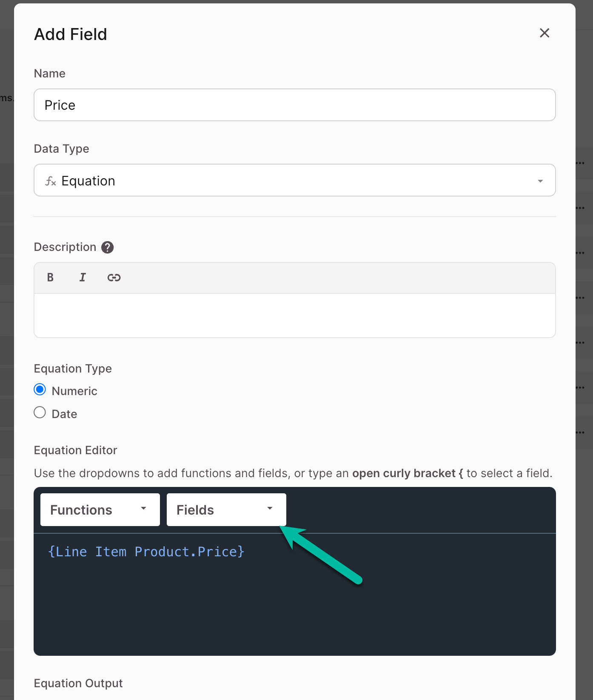
Task: Select the Numeric equation type
Action: tap(40, 390)
